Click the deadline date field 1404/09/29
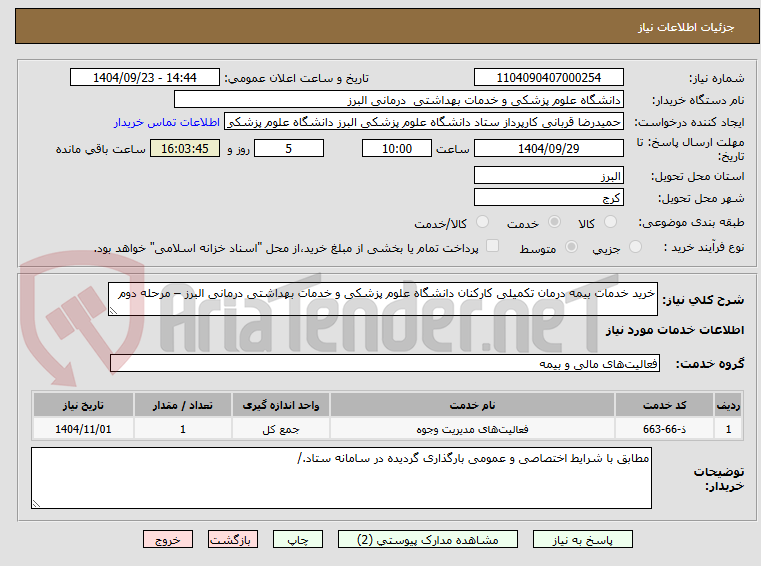The image size is (761, 566). [x=548, y=149]
